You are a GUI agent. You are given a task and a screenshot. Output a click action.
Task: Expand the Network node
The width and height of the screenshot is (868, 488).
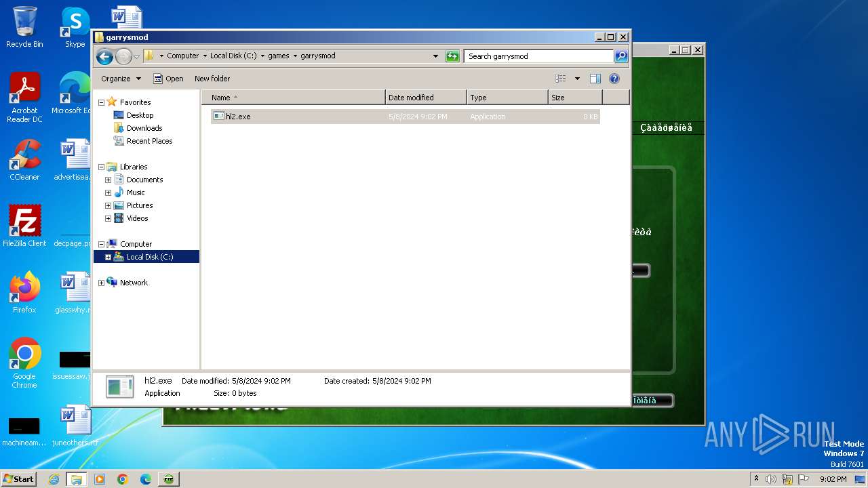point(102,283)
